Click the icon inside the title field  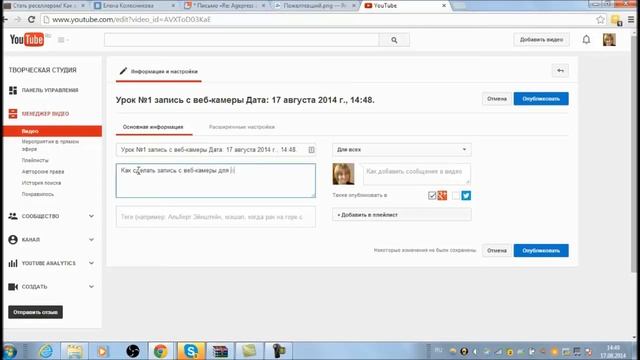tap(311, 150)
